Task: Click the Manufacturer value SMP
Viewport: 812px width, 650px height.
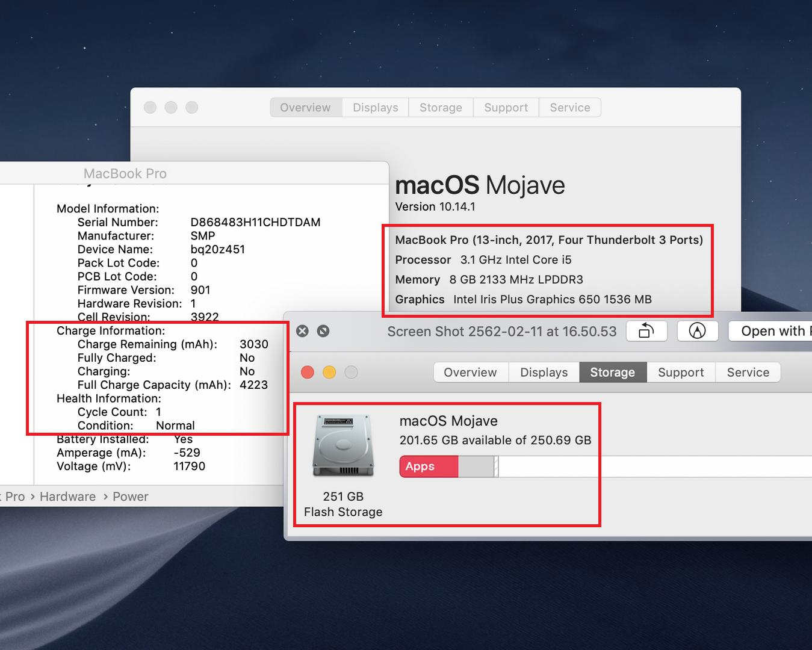Action: (x=203, y=236)
